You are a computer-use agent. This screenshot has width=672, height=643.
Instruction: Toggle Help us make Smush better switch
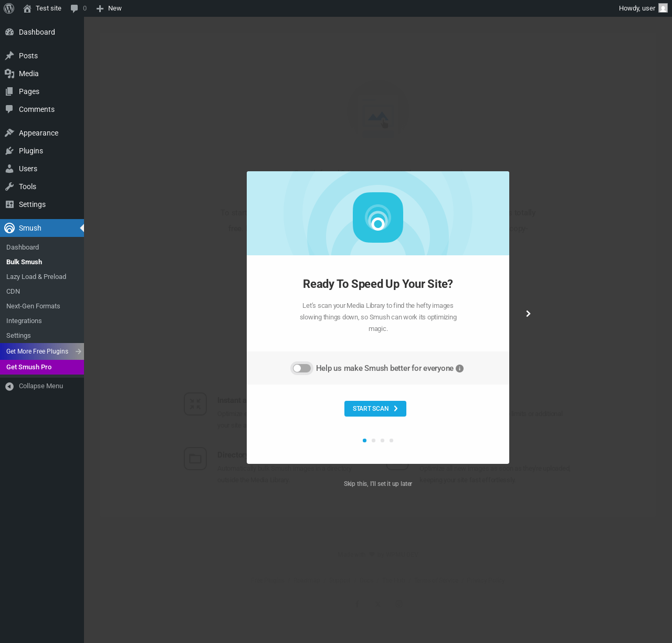(x=302, y=368)
